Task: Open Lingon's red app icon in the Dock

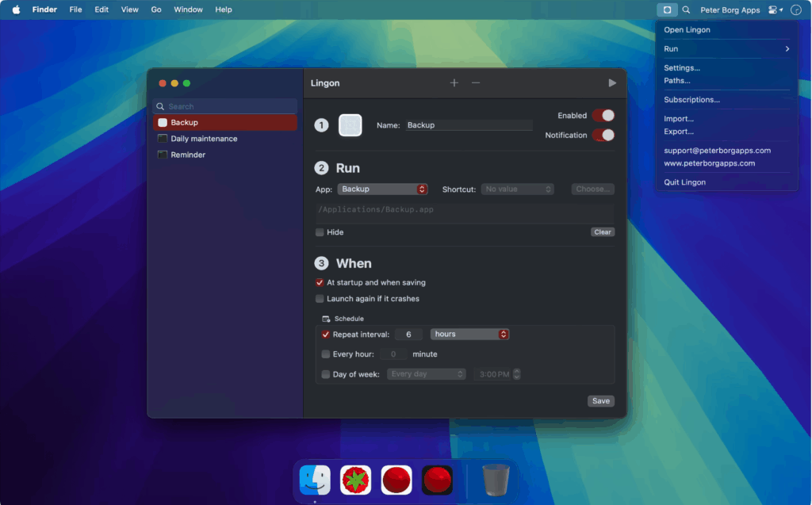Action: (x=396, y=480)
